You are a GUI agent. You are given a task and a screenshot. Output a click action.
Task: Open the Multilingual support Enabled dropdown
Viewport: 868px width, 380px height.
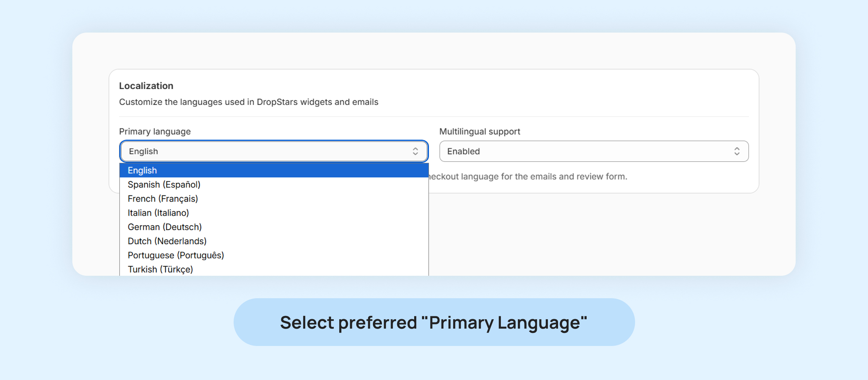coord(586,151)
